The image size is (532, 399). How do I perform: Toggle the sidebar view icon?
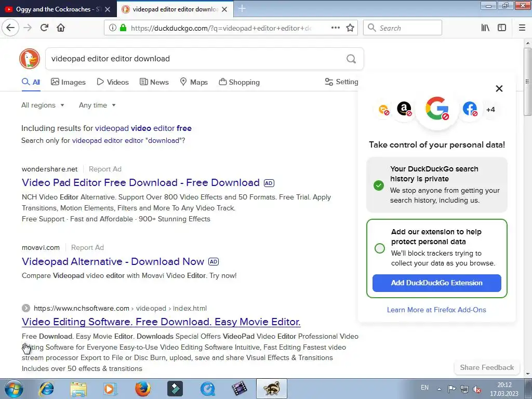502,28
